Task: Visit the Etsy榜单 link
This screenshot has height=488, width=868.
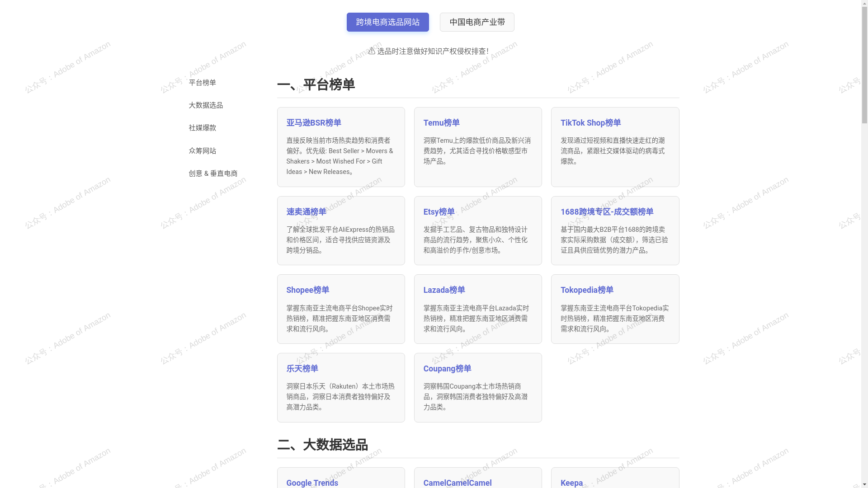Action: point(439,212)
